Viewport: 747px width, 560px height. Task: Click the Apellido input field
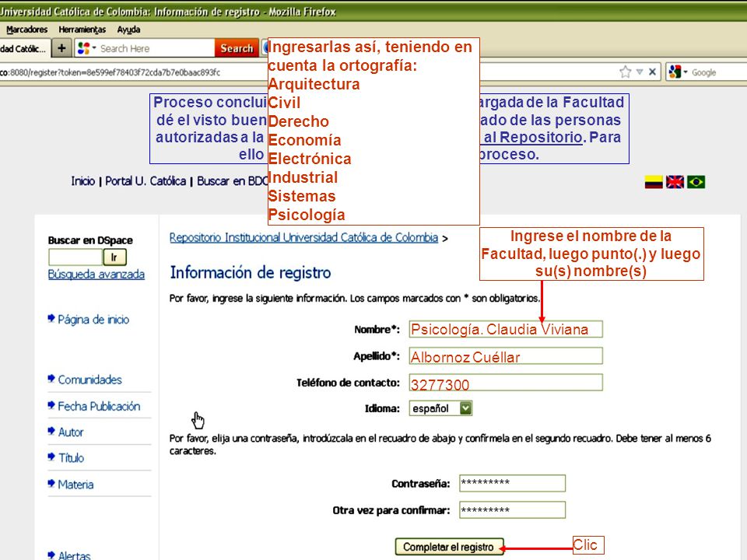506,355
